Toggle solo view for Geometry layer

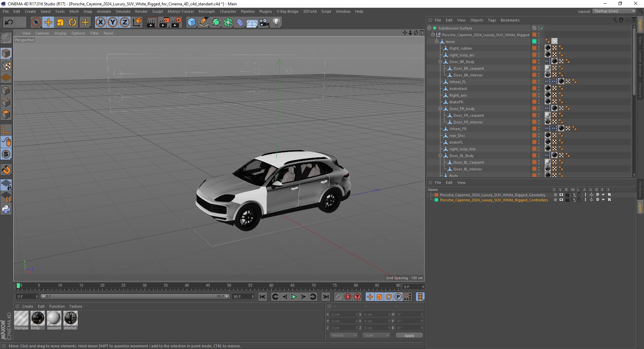pos(555,195)
